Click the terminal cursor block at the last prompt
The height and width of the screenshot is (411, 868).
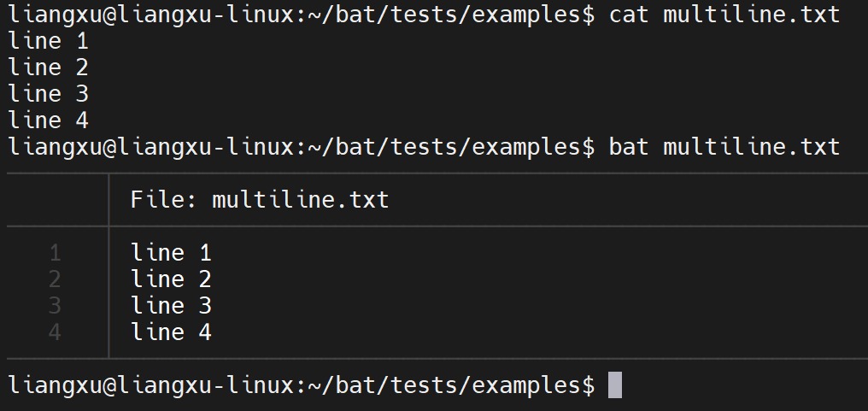pyautogui.click(x=614, y=385)
